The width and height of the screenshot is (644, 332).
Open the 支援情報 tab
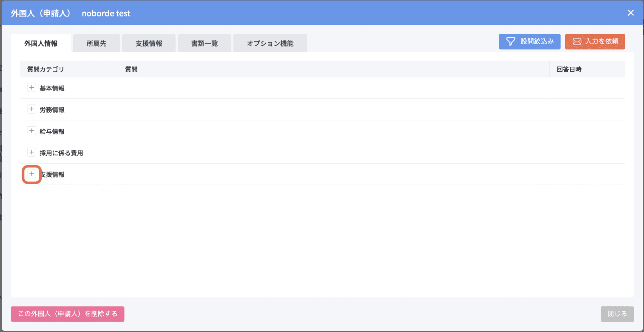(x=149, y=43)
